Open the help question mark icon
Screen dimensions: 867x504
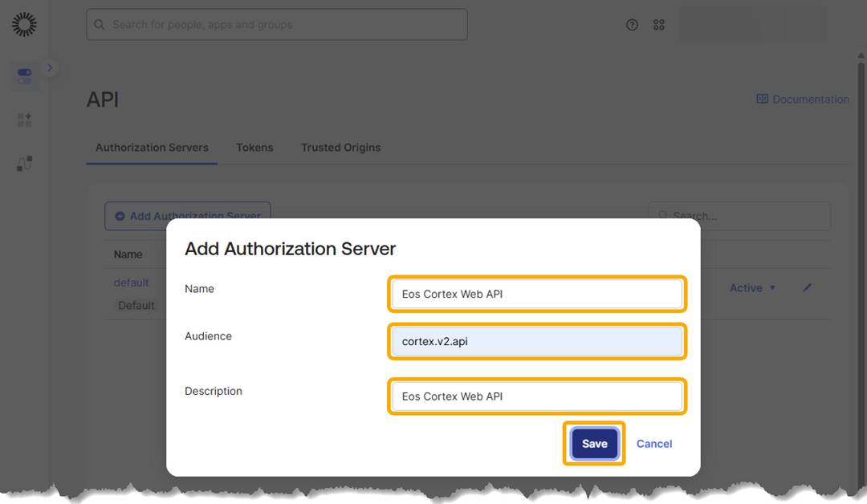coord(632,25)
